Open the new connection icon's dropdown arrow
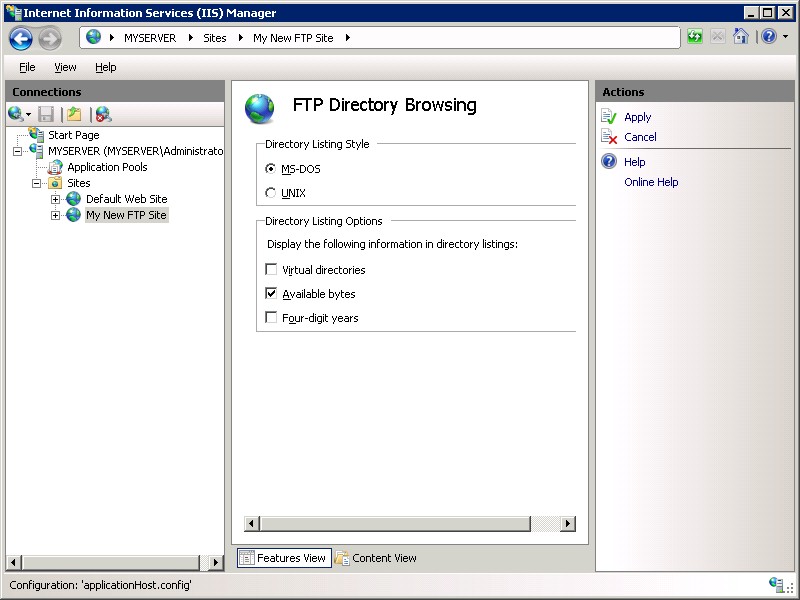Image resolution: width=800 pixels, height=600 pixels. pyautogui.click(x=29, y=115)
